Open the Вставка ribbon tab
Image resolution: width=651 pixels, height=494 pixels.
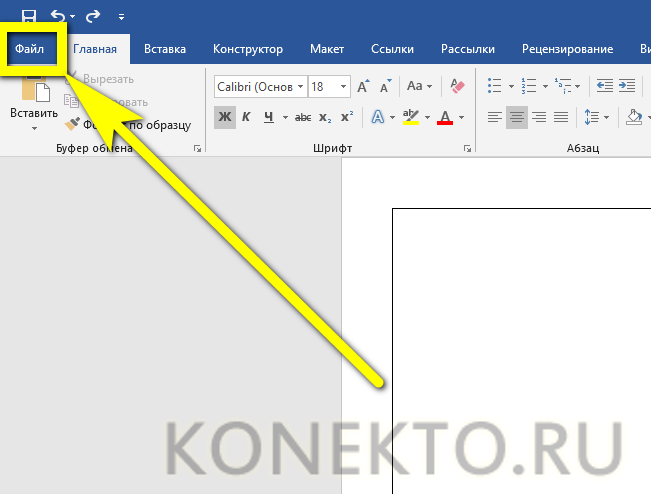pyautogui.click(x=165, y=49)
